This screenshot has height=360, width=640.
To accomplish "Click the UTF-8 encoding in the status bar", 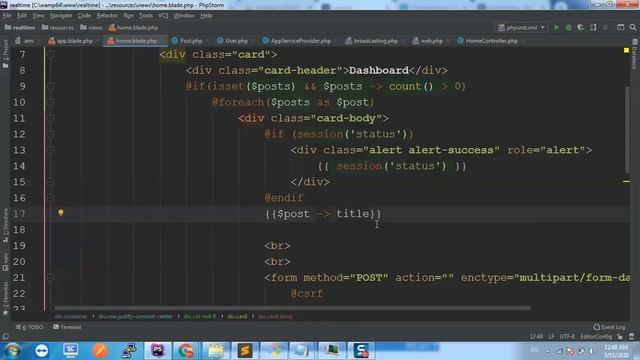I will pyautogui.click(x=567, y=336).
